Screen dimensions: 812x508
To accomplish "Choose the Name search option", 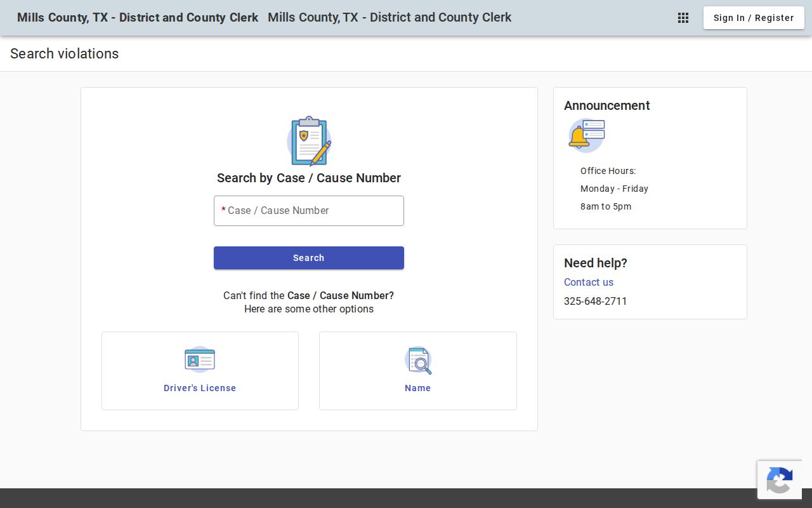I will coord(418,371).
